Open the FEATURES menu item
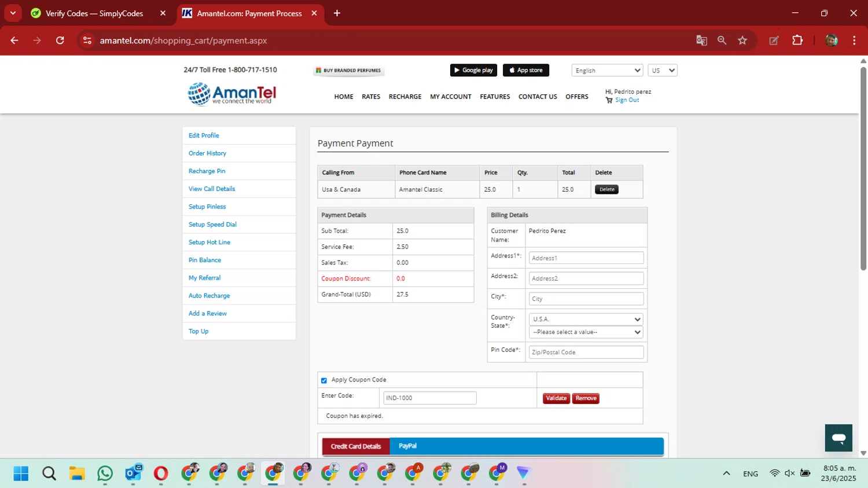The image size is (868, 488). [x=495, y=97]
